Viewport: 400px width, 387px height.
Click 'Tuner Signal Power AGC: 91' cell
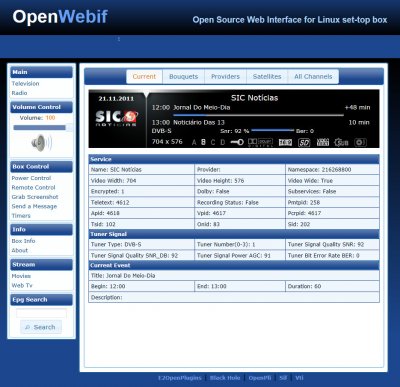[240, 255]
